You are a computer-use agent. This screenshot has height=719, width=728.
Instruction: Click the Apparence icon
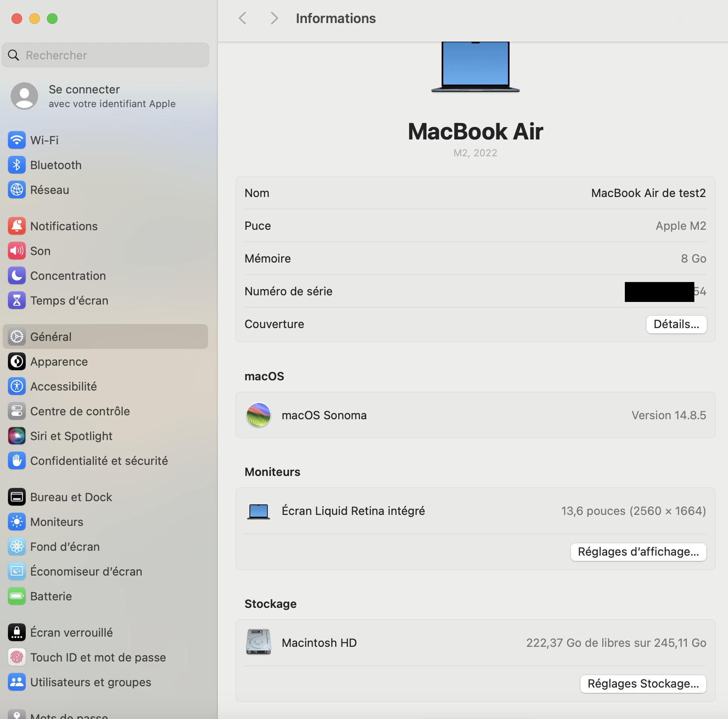click(16, 361)
